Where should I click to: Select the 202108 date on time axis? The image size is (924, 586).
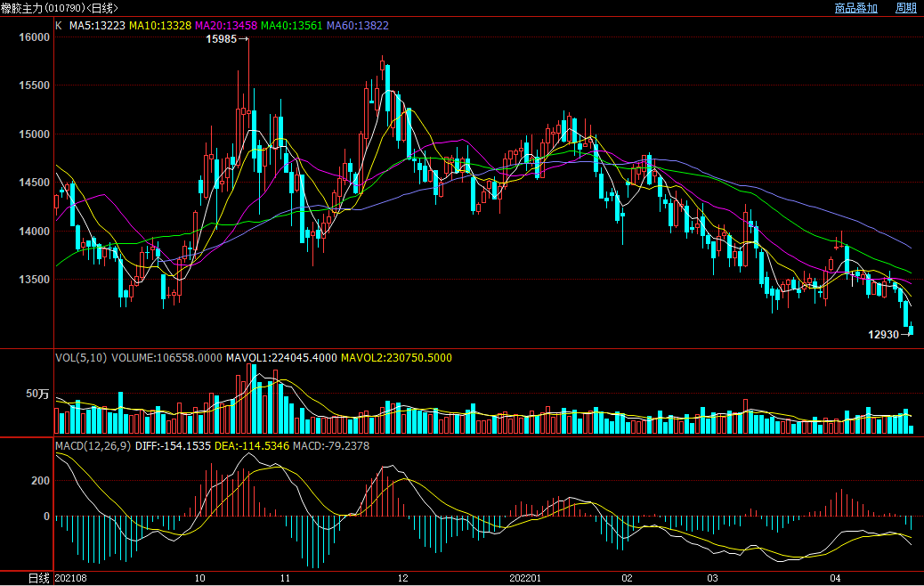click(71, 578)
